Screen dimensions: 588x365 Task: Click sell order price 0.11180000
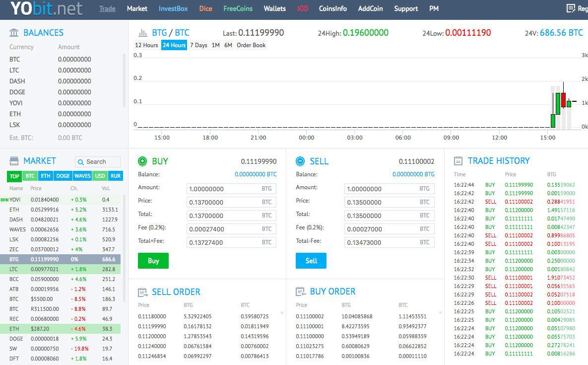(x=152, y=317)
